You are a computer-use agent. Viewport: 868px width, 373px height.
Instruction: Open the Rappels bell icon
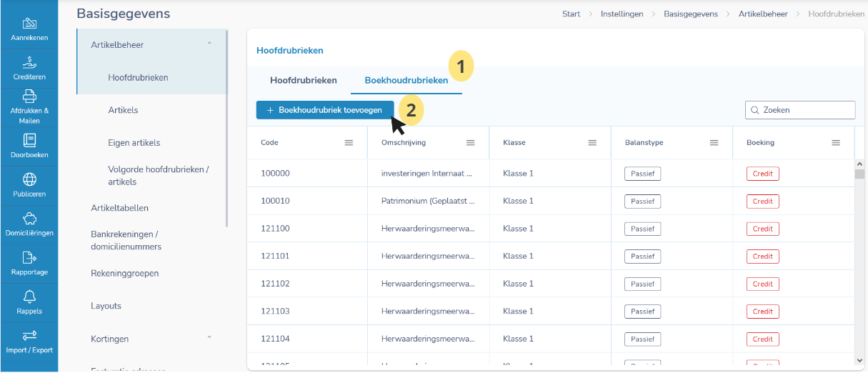coord(29,297)
